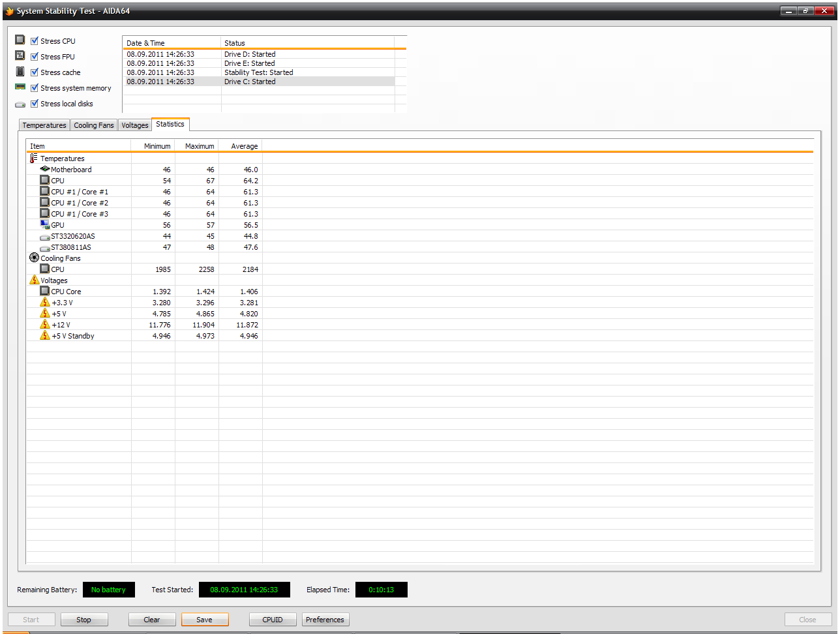Screen dimensions: 840x634
Task: Click the +5 V Standby warning icon
Action: click(x=45, y=336)
